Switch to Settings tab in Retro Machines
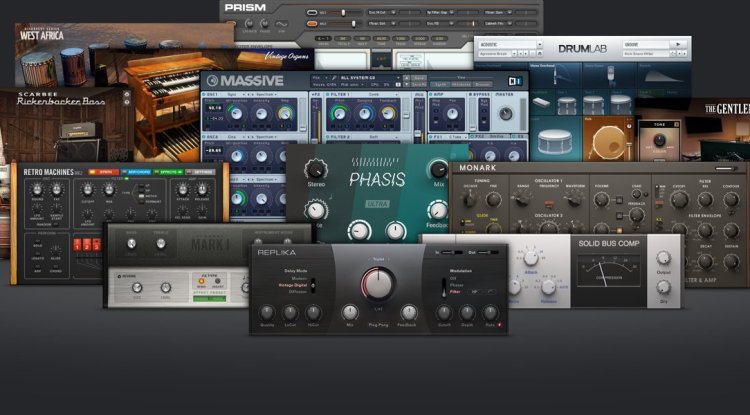The image size is (750, 415). (200, 172)
